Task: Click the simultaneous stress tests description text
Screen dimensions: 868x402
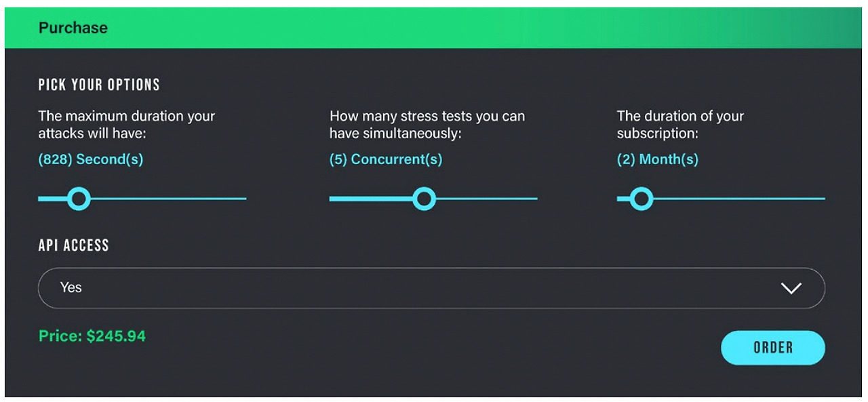Action: [x=427, y=125]
